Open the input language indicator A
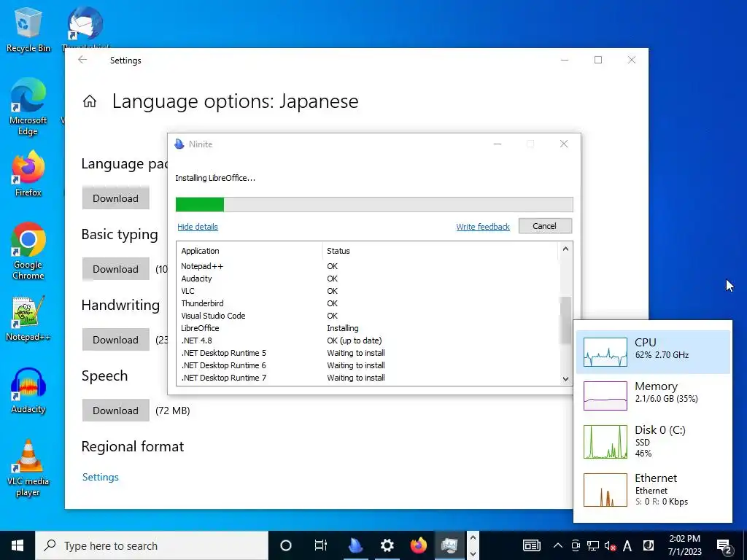This screenshot has height=560, width=747. click(x=627, y=545)
